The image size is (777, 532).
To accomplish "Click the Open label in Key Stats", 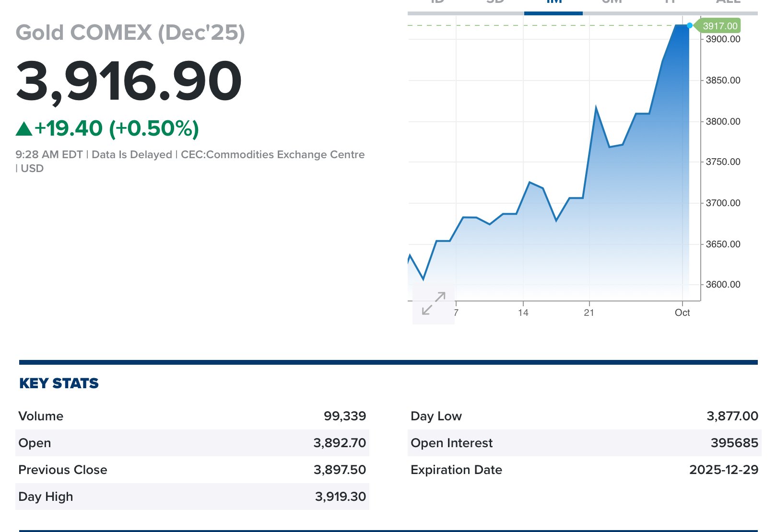I will point(35,443).
